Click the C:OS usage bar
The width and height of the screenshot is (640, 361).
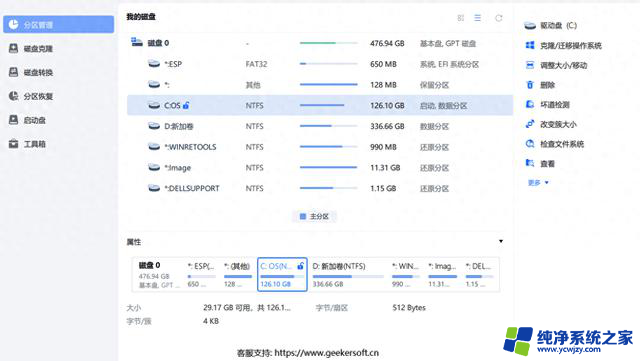pyautogui.click(x=329, y=105)
